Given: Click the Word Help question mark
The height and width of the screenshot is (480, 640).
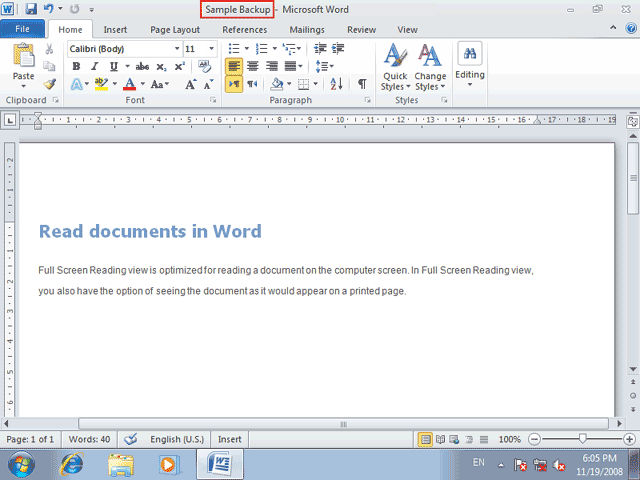Looking at the screenshot, I should 631,29.
